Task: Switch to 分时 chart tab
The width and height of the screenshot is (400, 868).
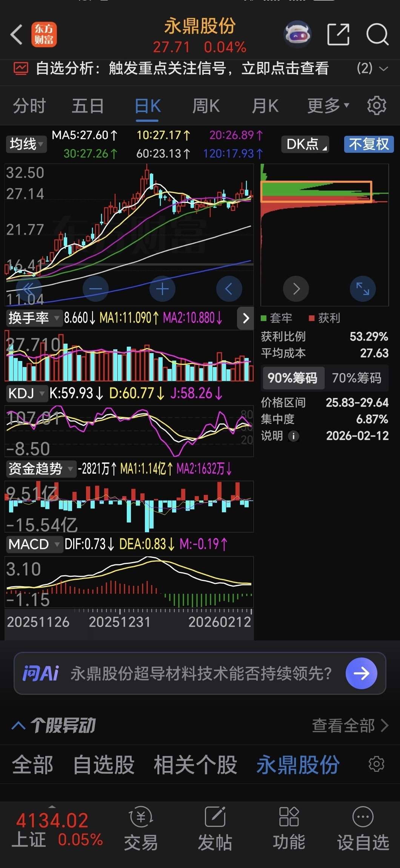Action: pyautogui.click(x=29, y=106)
